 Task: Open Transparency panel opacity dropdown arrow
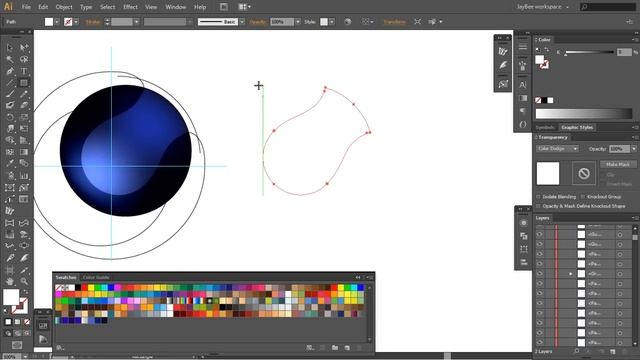point(633,149)
